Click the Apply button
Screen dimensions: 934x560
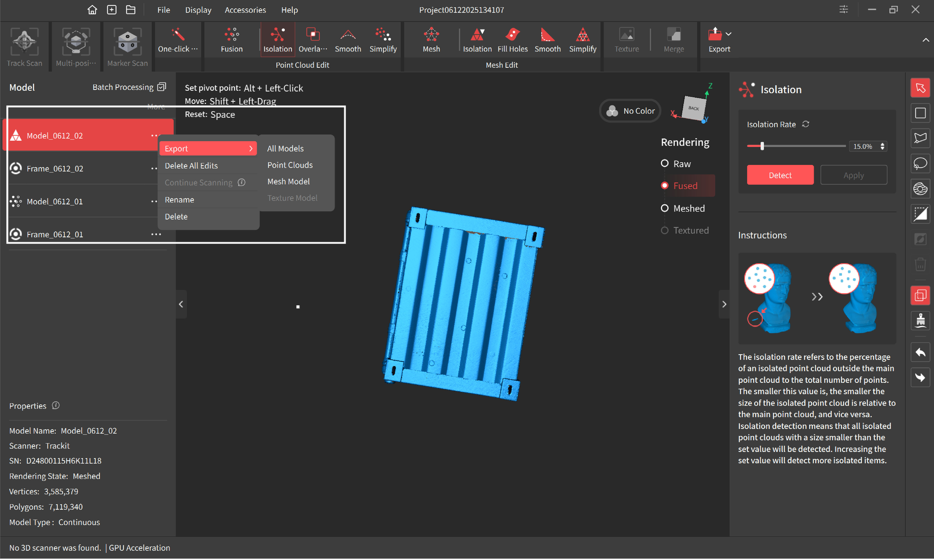tap(854, 175)
